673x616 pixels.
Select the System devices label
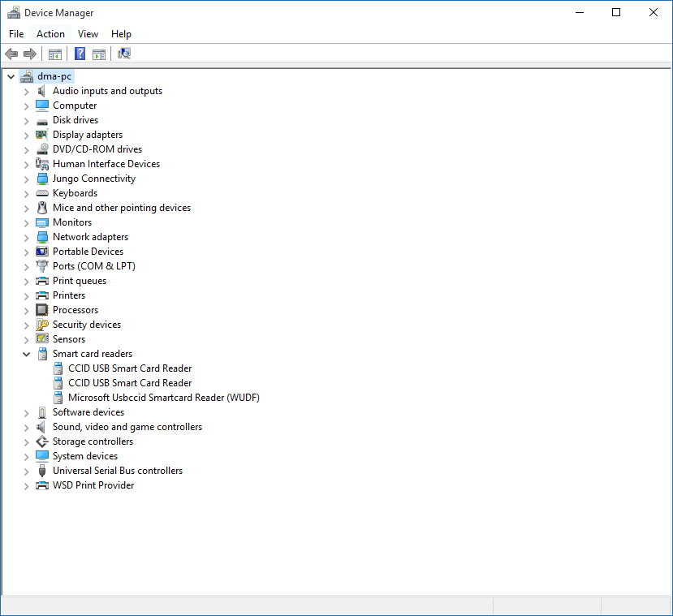point(85,456)
